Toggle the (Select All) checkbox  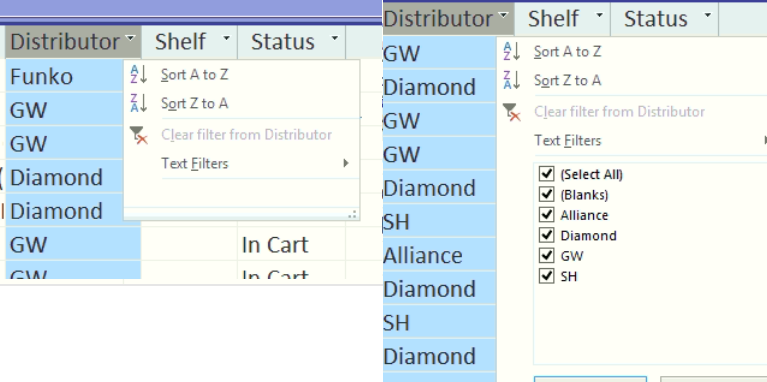pos(546,174)
